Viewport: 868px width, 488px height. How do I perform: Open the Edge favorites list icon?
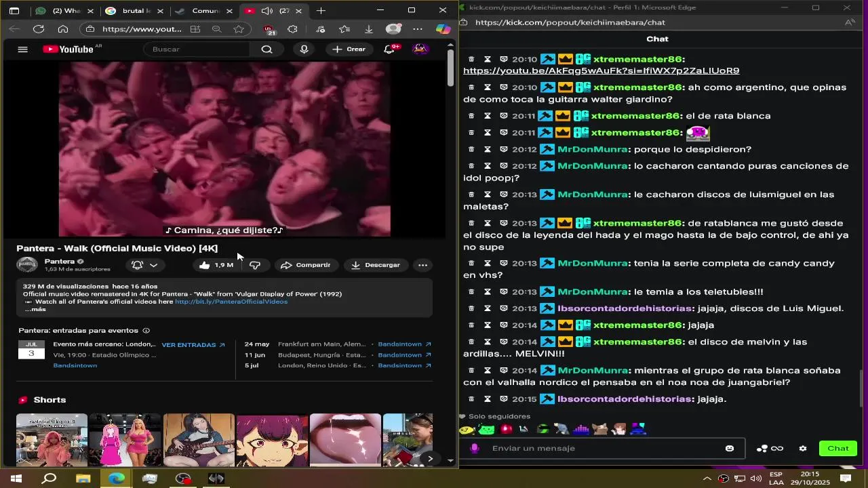pos(344,29)
